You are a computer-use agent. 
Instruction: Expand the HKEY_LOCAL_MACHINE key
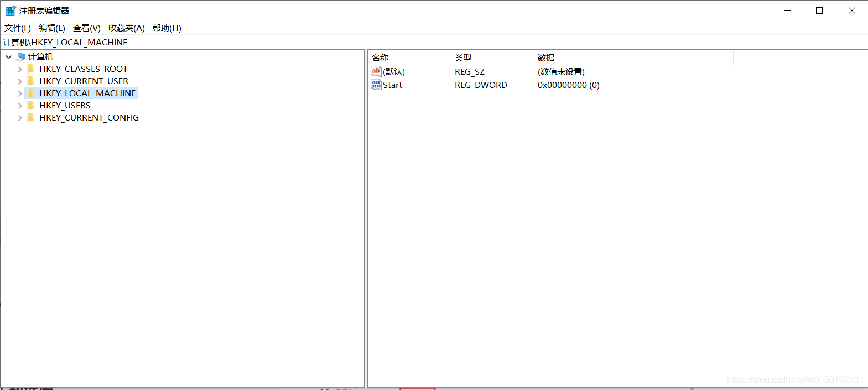pos(20,93)
